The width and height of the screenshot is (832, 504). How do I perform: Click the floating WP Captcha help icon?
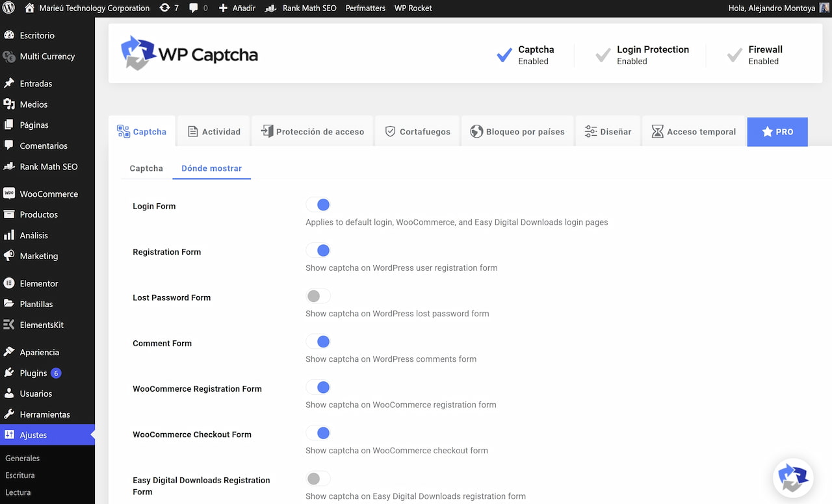click(x=793, y=478)
